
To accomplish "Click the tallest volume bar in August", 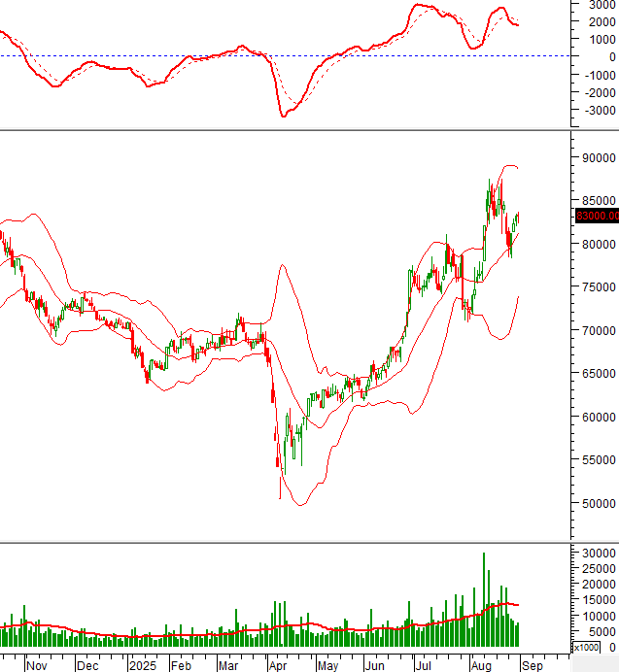I will coord(484,599).
